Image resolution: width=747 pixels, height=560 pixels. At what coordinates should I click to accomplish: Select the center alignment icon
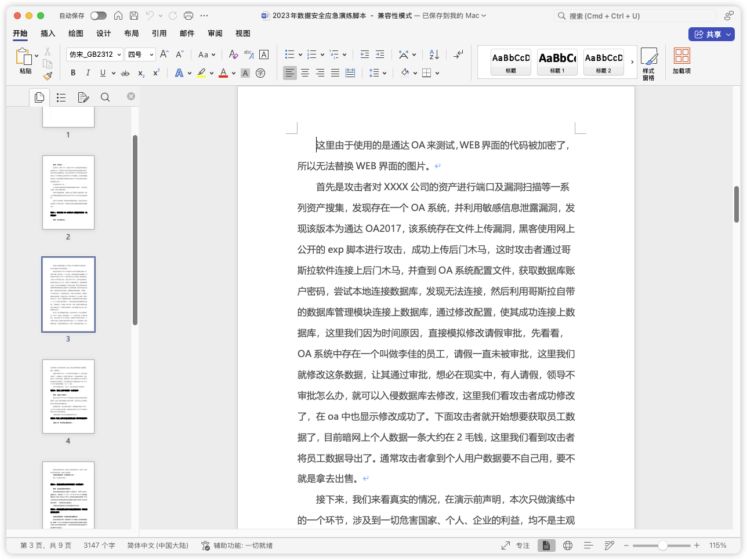(x=304, y=72)
